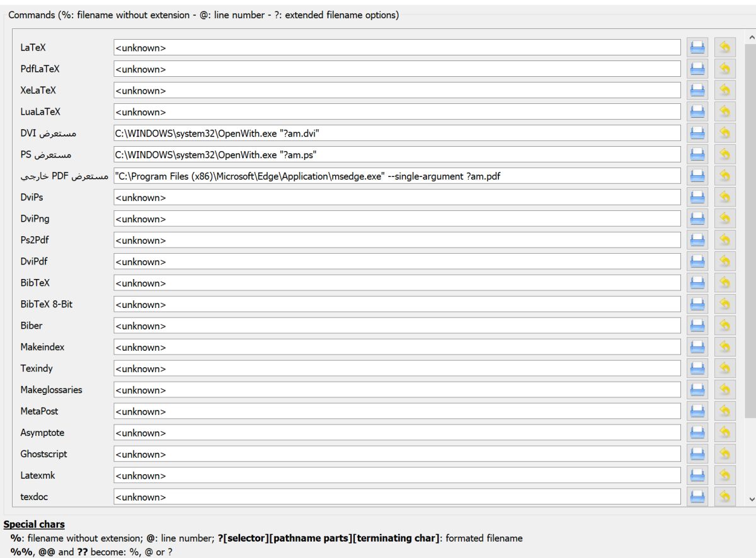Browse for the Ghostscript program

[697, 454]
